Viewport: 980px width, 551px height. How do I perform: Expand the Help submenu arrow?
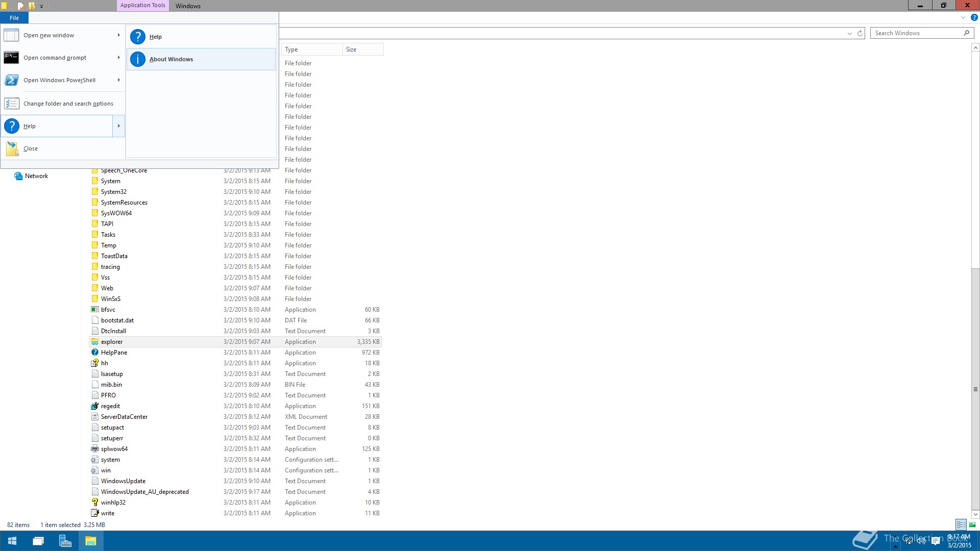point(119,126)
